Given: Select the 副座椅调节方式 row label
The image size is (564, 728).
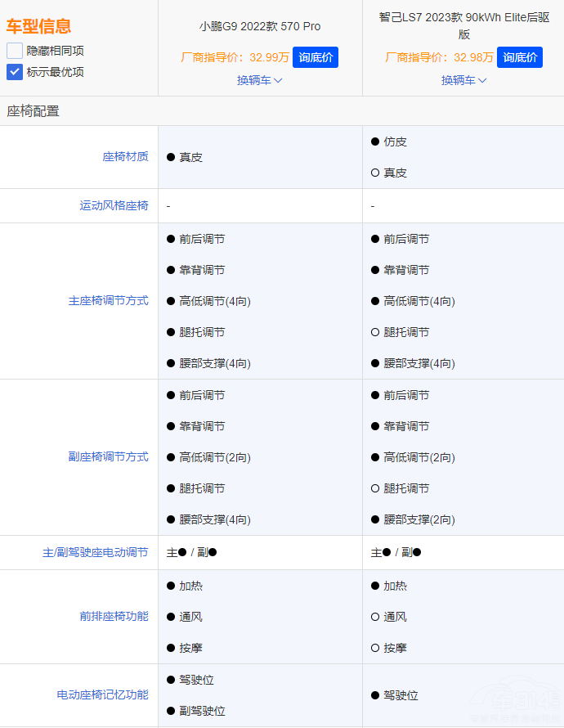Looking at the screenshot, I should 108,457.
